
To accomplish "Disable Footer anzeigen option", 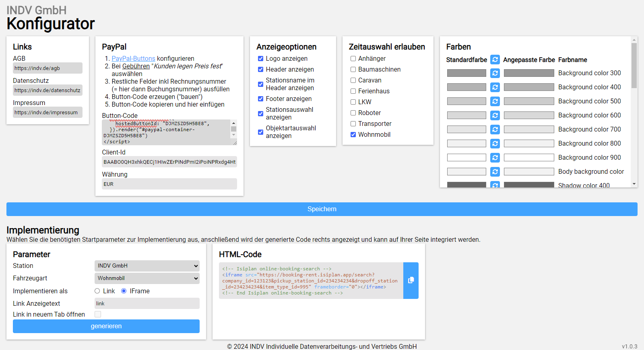I will [x=260, y=99].
